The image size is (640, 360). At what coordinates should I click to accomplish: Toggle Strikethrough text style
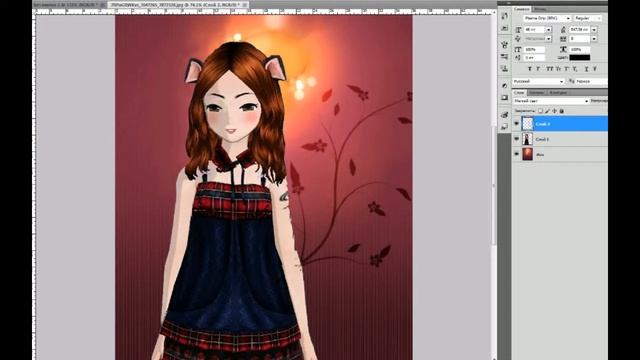tap(595, 69)
